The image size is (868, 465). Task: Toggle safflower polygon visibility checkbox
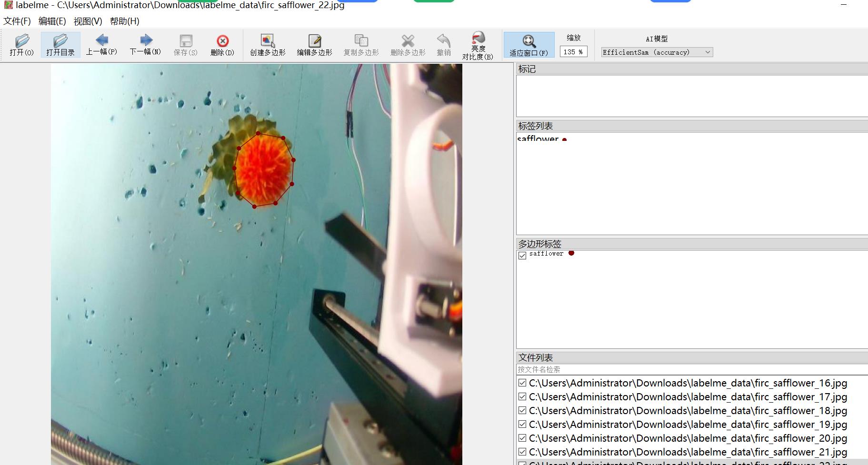click(522, 256)
